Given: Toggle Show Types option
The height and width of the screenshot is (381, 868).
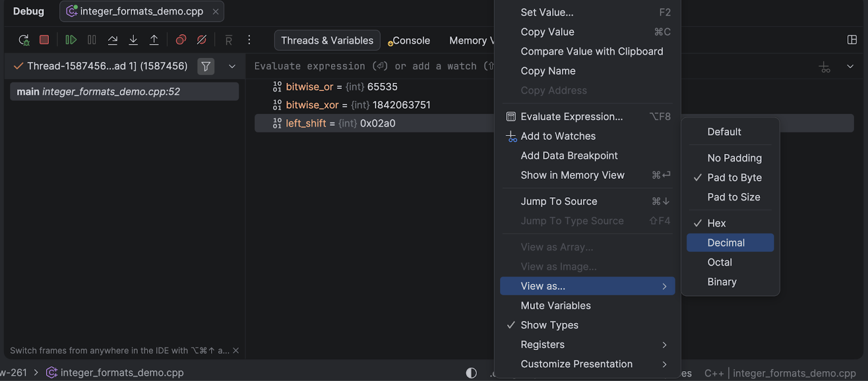Looking at the screenshot, I should point(549,325).
